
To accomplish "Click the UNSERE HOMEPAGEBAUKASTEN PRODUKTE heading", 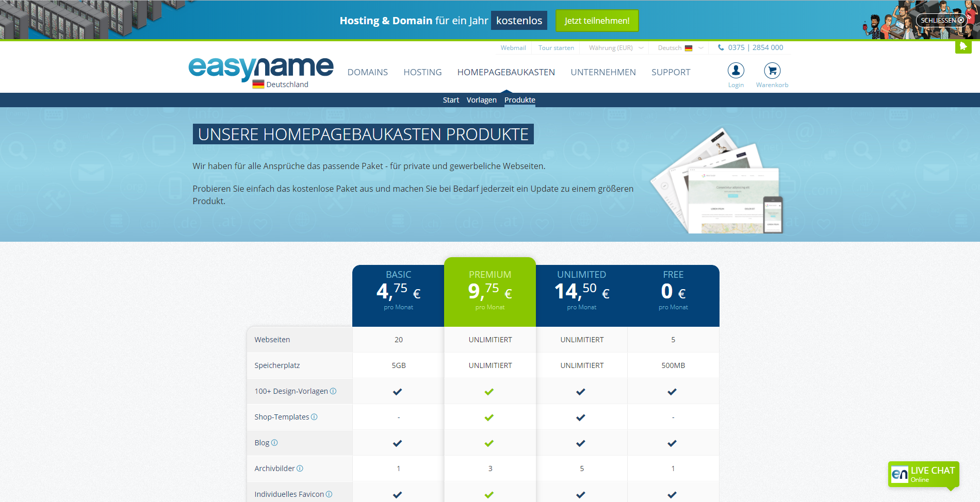I will tap(363, 134).
